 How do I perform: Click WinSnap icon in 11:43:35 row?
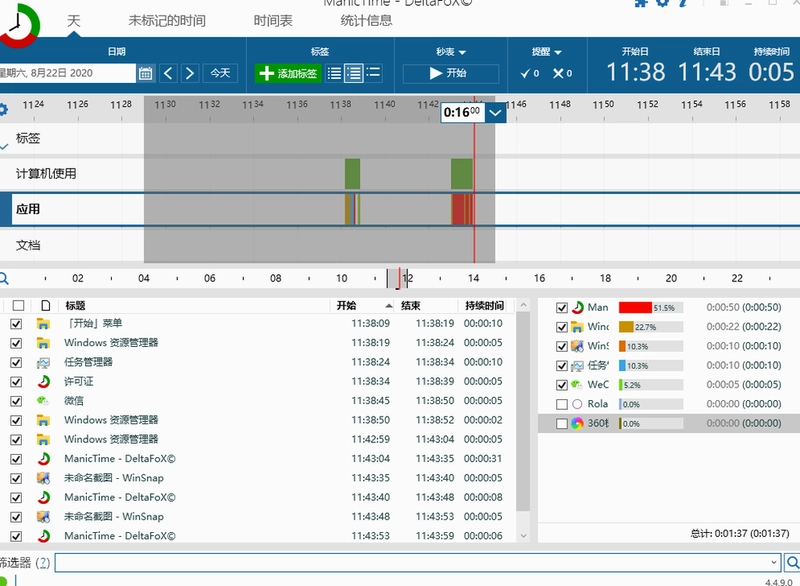(x=43, y=478)
